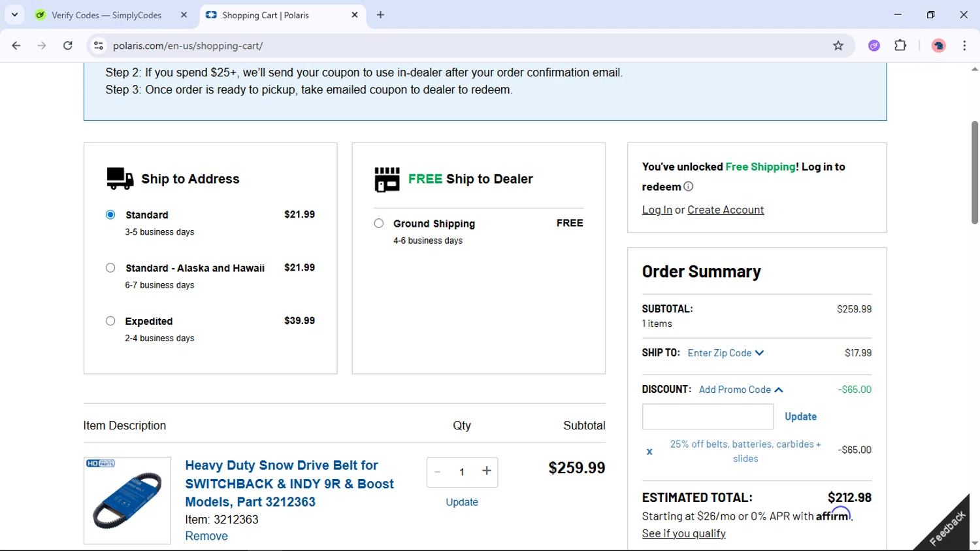Click Update under the quantity stepper

462,502
